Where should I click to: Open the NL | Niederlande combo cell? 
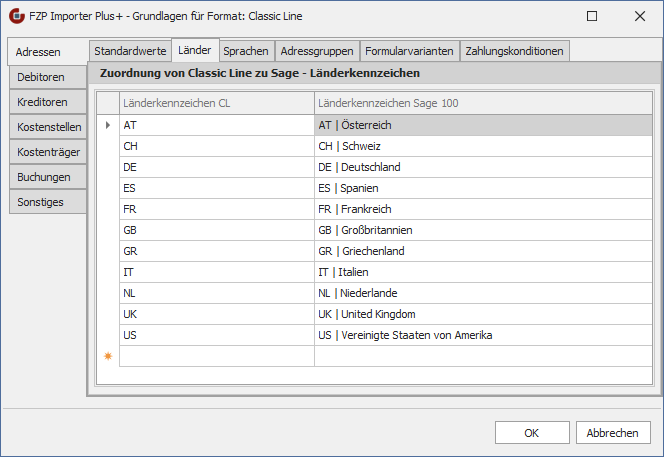pos(483,293)
